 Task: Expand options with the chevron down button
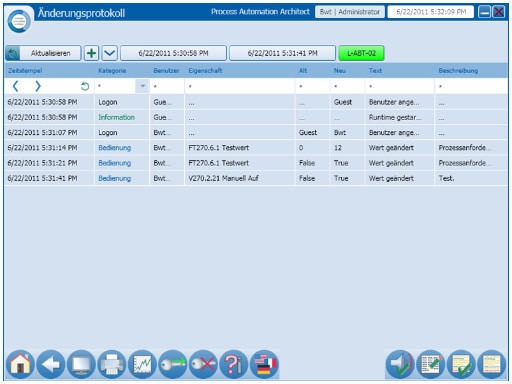coord(110,53)
